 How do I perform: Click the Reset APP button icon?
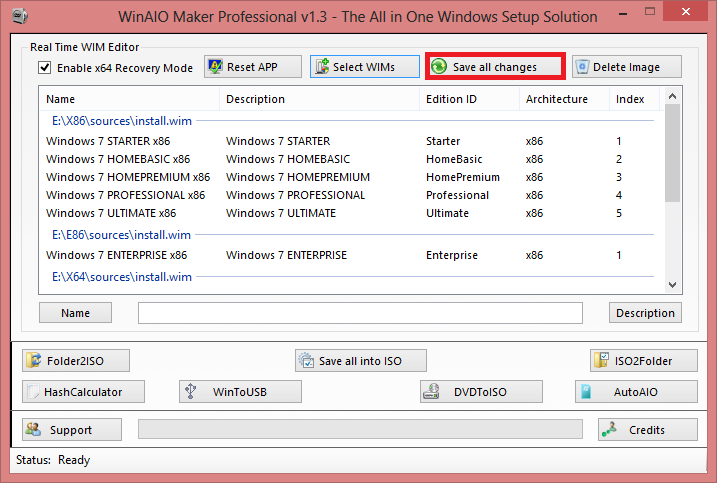pos(215,67)
